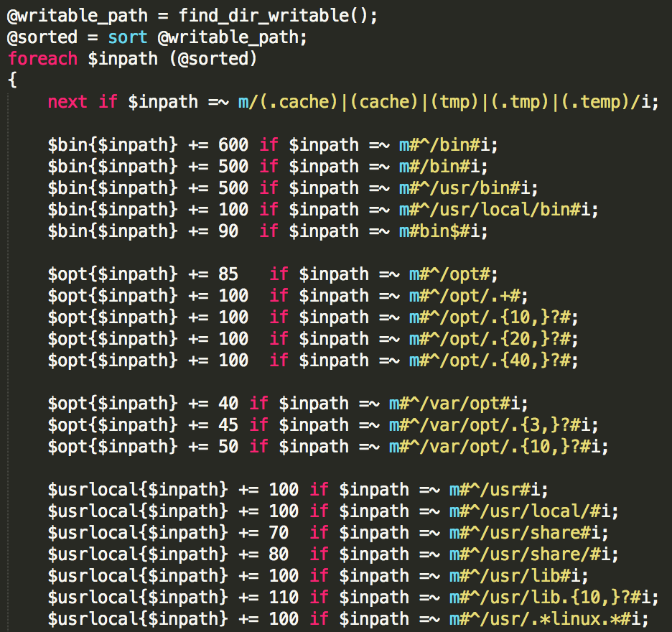Viewport: 672px width, 632px height.
Task: Click the regex m#^/usr/bin#i
Action: point(465,187)
